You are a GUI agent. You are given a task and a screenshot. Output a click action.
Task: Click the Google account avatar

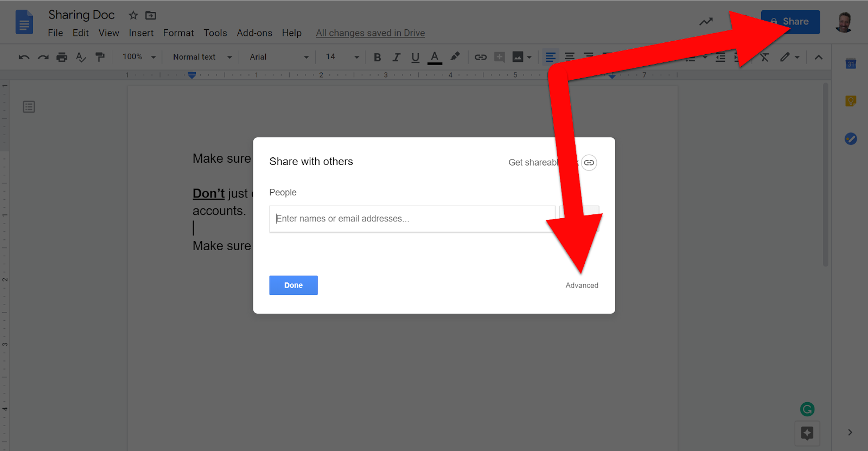844,22
